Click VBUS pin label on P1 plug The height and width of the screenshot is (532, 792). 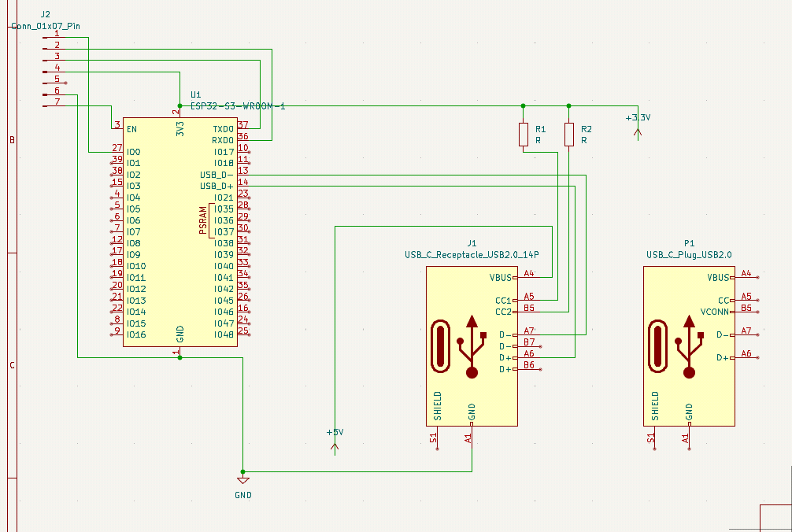[718, 278]
